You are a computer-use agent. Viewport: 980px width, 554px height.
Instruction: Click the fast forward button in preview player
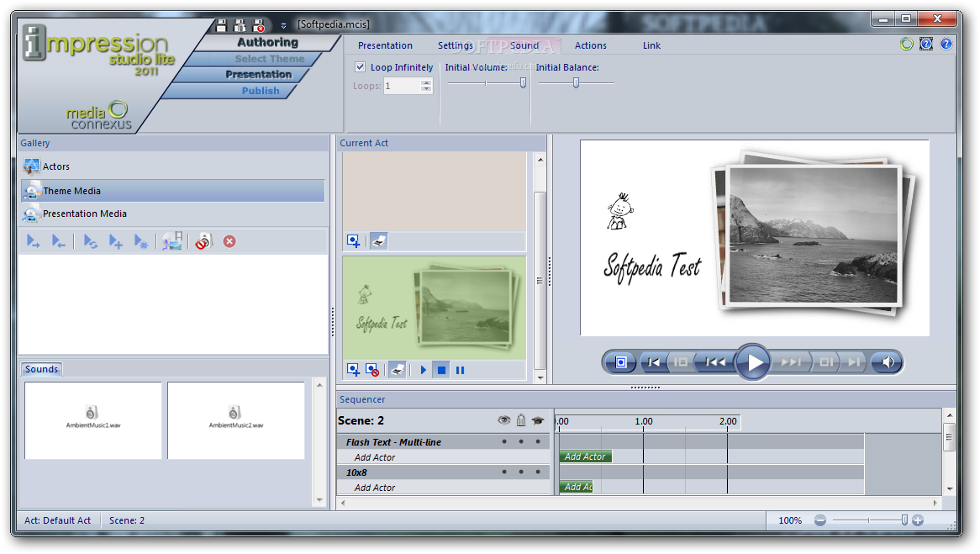tap(791, 362)
